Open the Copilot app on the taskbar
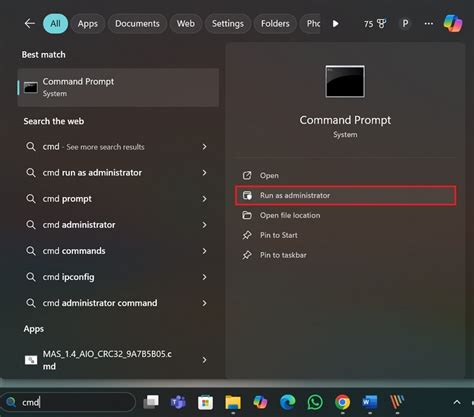This screenshot has height=417, width=474. 260,402
